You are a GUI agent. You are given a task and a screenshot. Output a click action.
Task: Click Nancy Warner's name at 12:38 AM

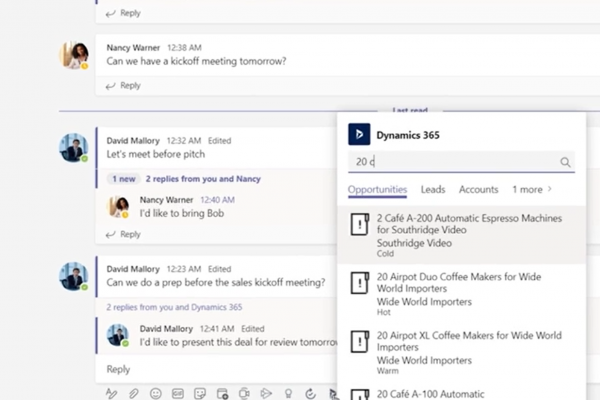[x=133, y=48]
